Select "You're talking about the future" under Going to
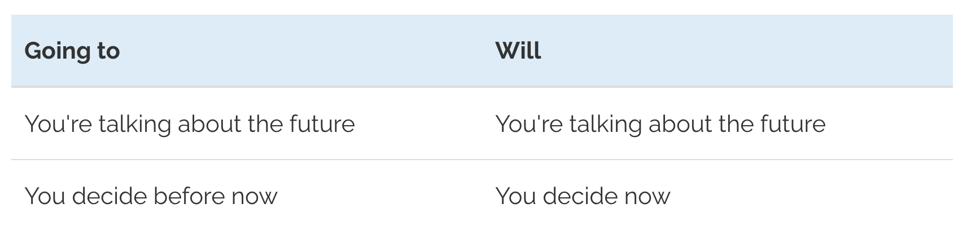This screenshot has width=980, height=230. (190, 124)
